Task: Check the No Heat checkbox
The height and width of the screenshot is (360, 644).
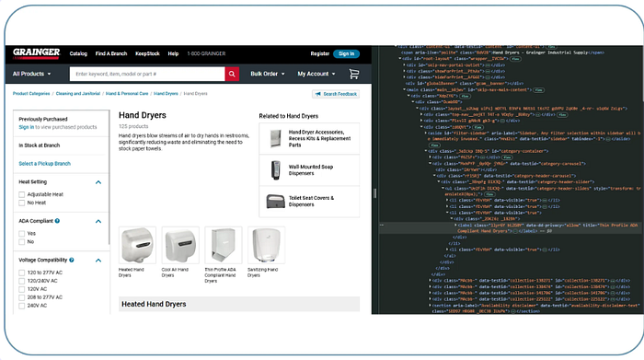Action: (22, 203)
